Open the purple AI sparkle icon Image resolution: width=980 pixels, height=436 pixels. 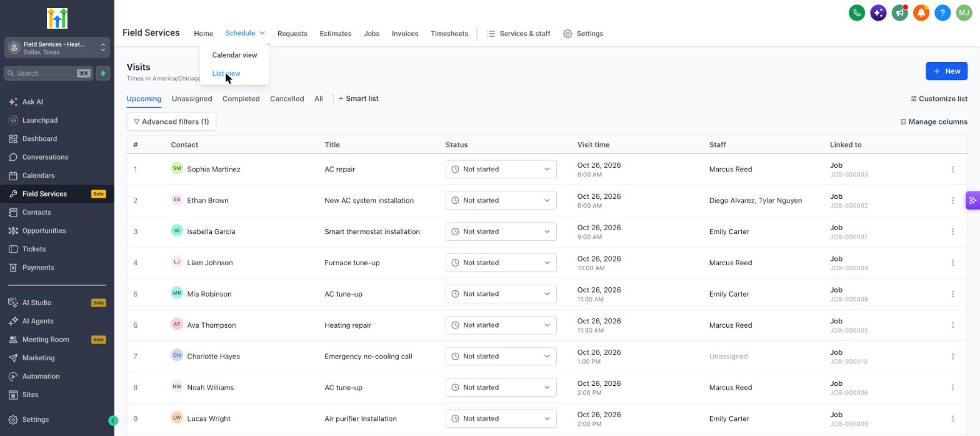[x=878, y=13]
